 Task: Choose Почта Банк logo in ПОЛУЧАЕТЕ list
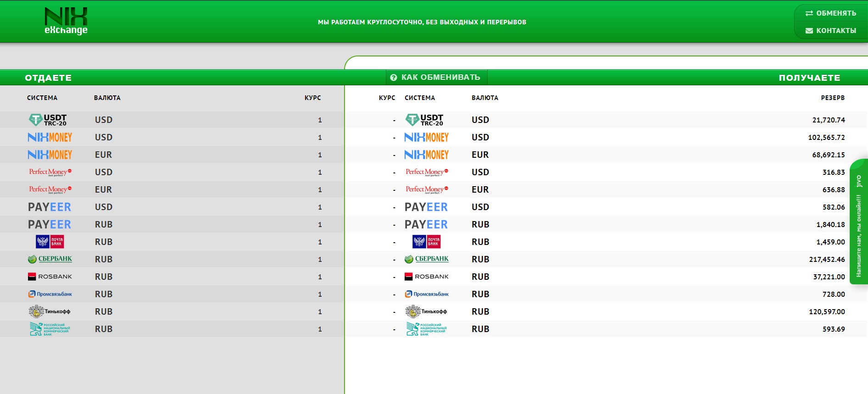coord(427,242)
